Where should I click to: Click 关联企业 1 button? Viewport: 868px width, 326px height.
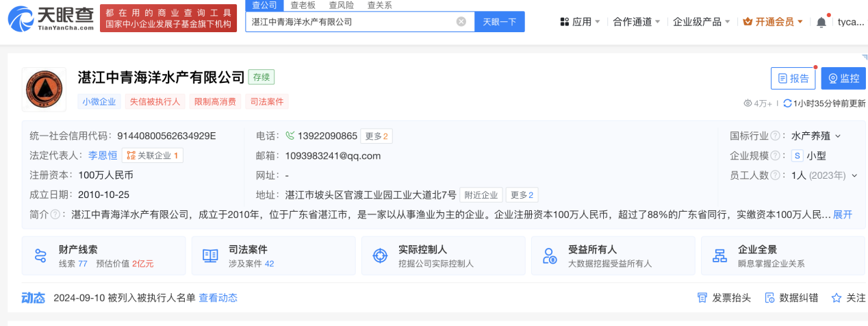[x=153, y=155]
